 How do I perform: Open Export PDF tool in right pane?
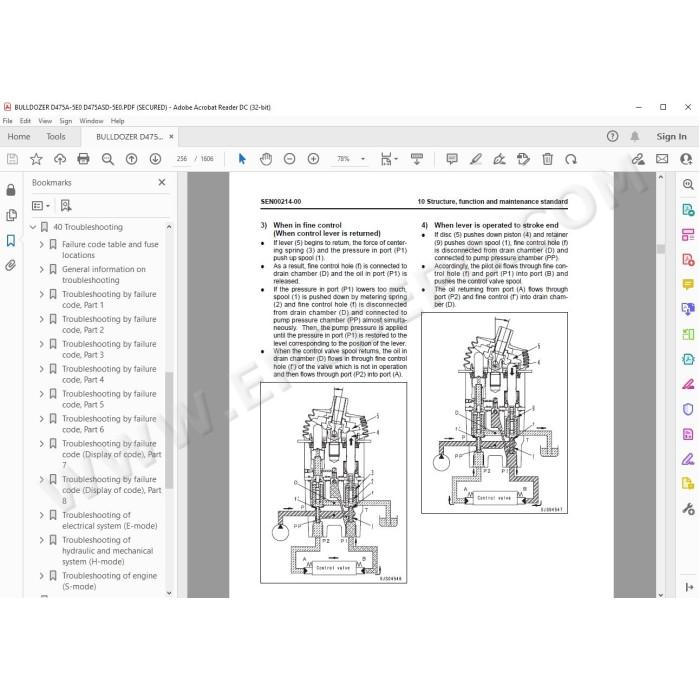tap(688, 210)
